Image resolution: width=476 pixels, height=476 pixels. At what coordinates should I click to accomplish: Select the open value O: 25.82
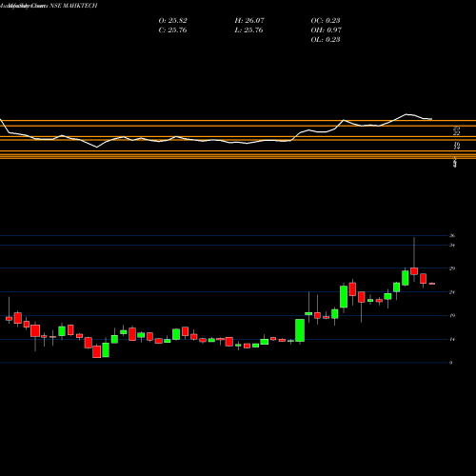click(172, 21)
